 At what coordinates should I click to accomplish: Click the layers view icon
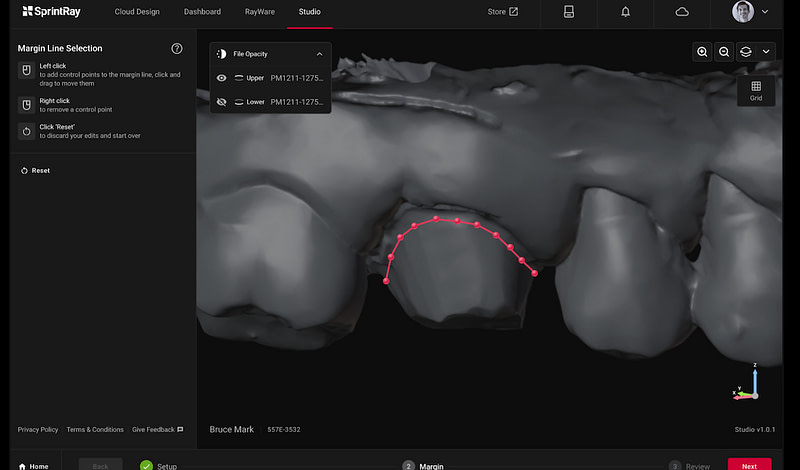[746, 52]
